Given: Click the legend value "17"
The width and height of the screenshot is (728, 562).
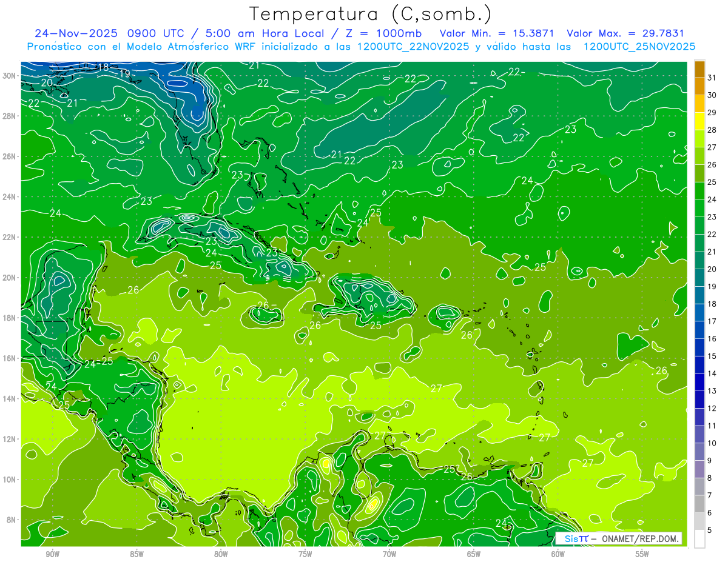Looking at the screenshot, I should pyautogui.click(x=712, y=321).
